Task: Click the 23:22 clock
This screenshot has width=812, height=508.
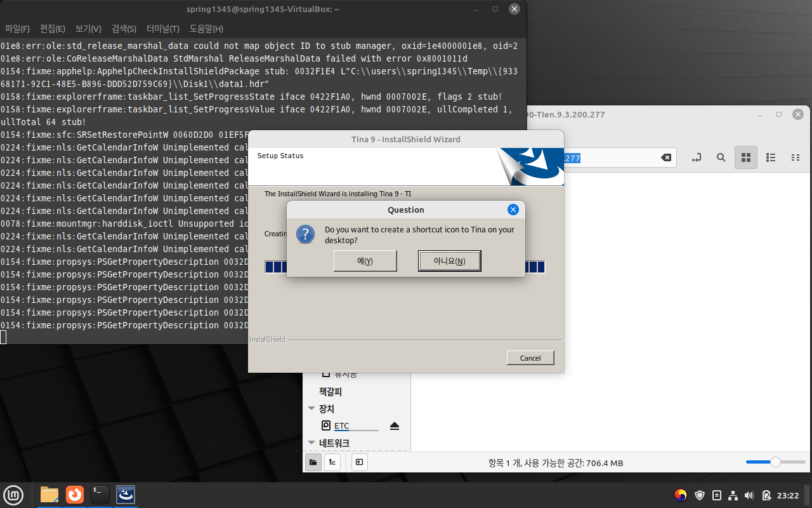Action: (788, 495)
